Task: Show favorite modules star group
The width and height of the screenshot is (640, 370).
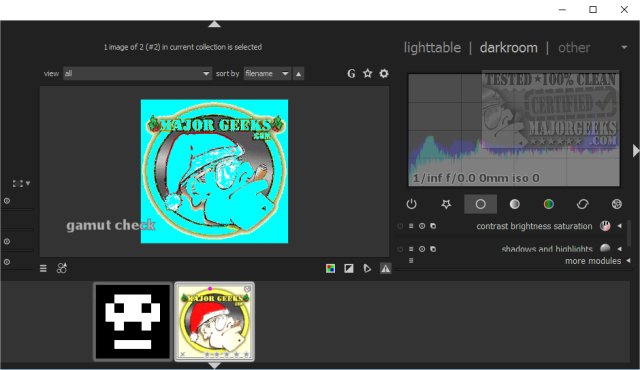Action: [446, 204]
